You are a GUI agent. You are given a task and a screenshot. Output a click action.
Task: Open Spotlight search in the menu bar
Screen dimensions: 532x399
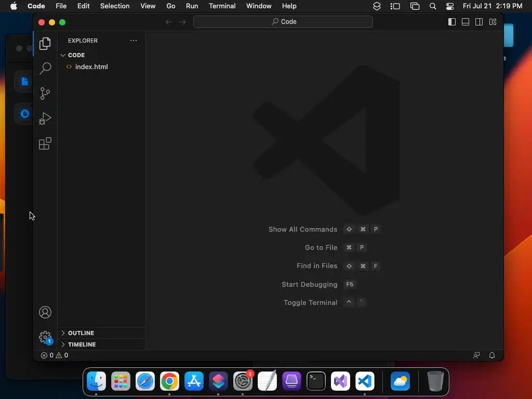click(x=433, y=6)
